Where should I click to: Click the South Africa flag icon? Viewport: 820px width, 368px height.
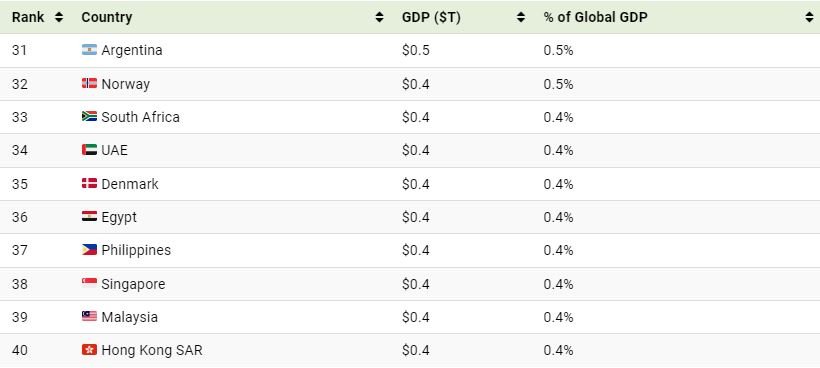tap(89, 117)
